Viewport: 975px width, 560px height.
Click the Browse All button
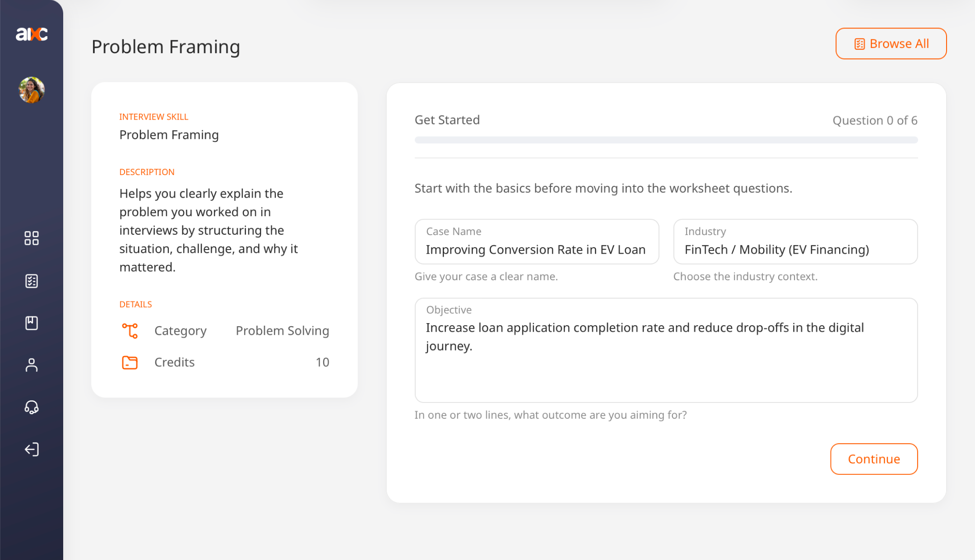[x=891, y=43]
